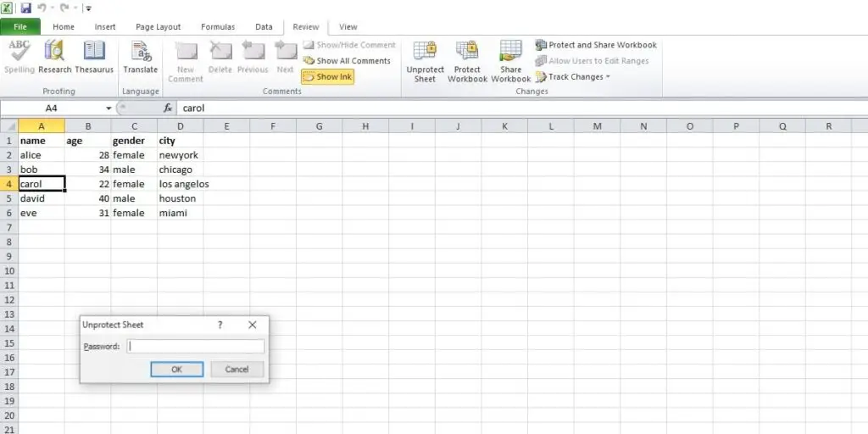Select the cell with age 40
Screen dimensions: 868x434
coord(88,198)
